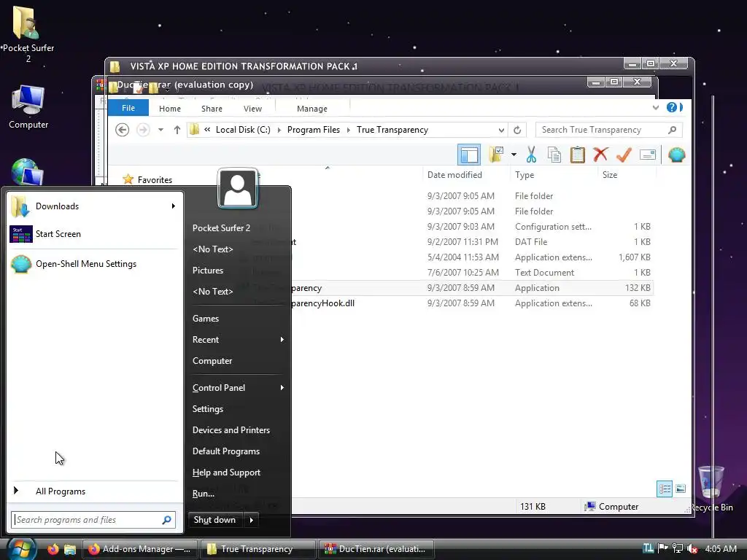
Task: Open Help and Support
Action: tap(226, 472)
